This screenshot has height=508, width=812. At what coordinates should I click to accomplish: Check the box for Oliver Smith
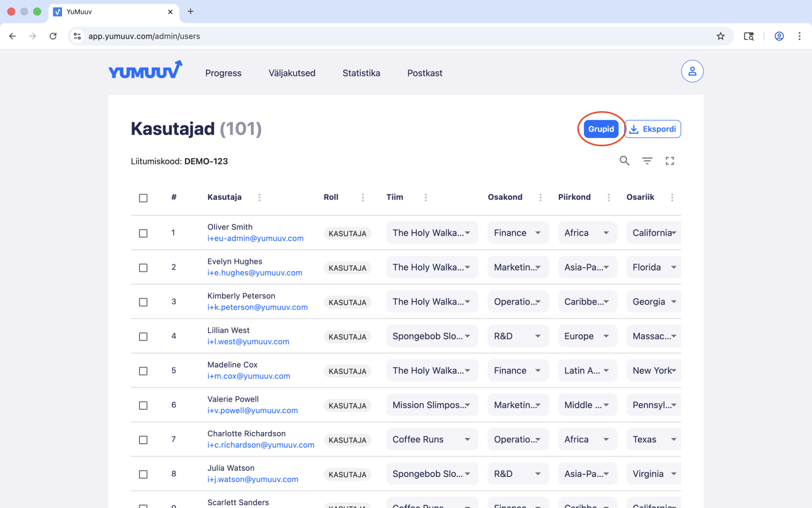(x=144, y=233)
